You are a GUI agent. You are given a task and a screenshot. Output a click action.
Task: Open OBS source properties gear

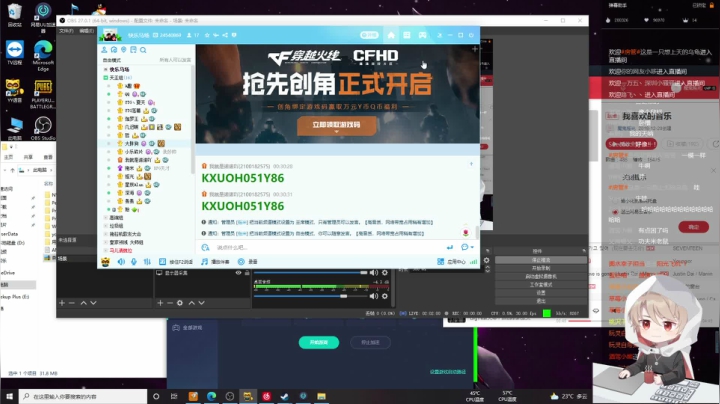[180, 303]
